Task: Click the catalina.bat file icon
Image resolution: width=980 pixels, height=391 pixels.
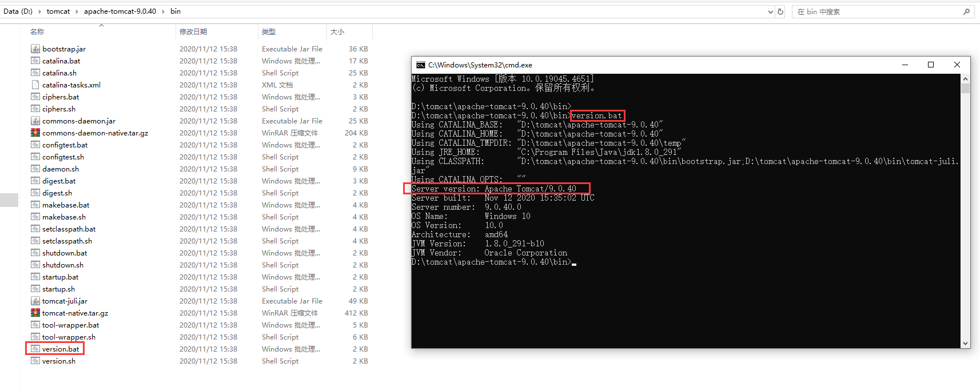Action: 35,61
